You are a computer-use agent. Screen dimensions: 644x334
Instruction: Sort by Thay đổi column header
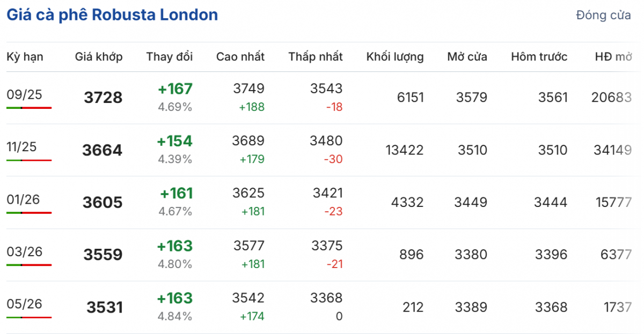click(x=169, y=57)
